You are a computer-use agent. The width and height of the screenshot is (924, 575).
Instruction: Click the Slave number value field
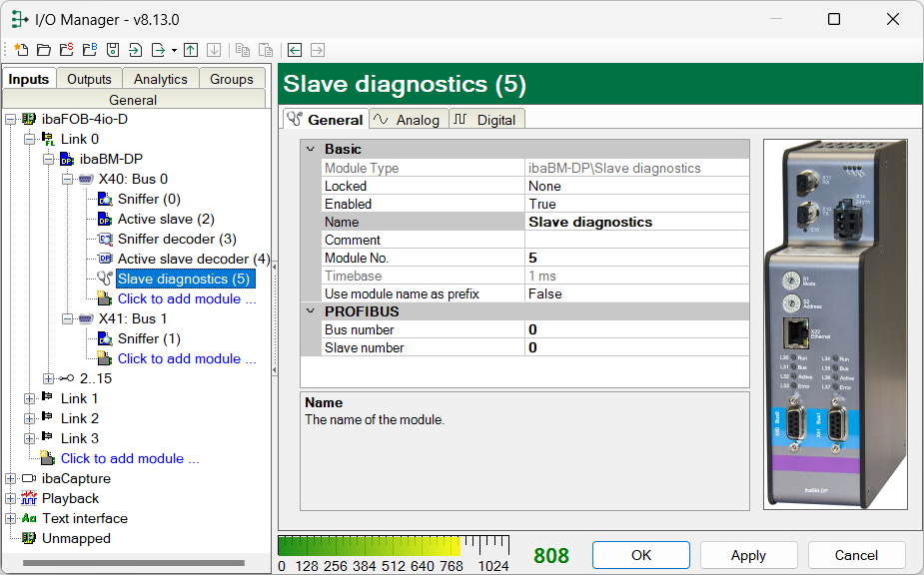636,347
